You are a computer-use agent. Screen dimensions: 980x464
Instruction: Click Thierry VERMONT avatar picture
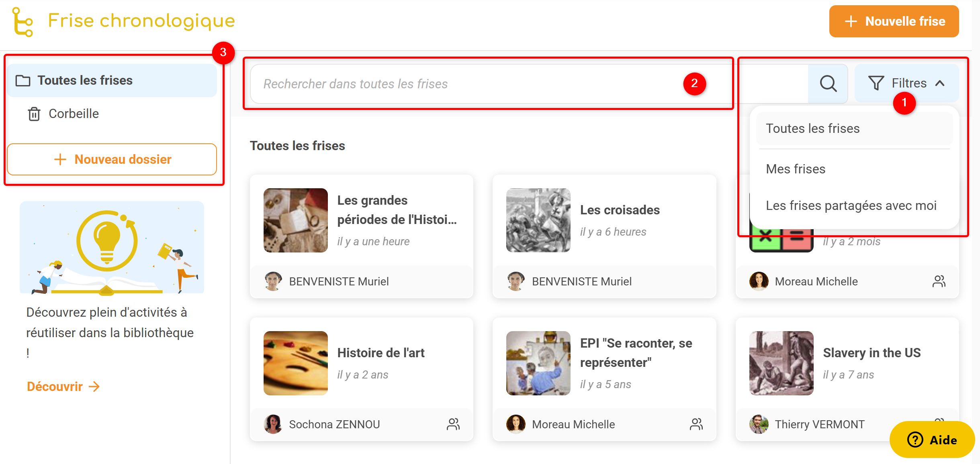[x=759, y=424]
